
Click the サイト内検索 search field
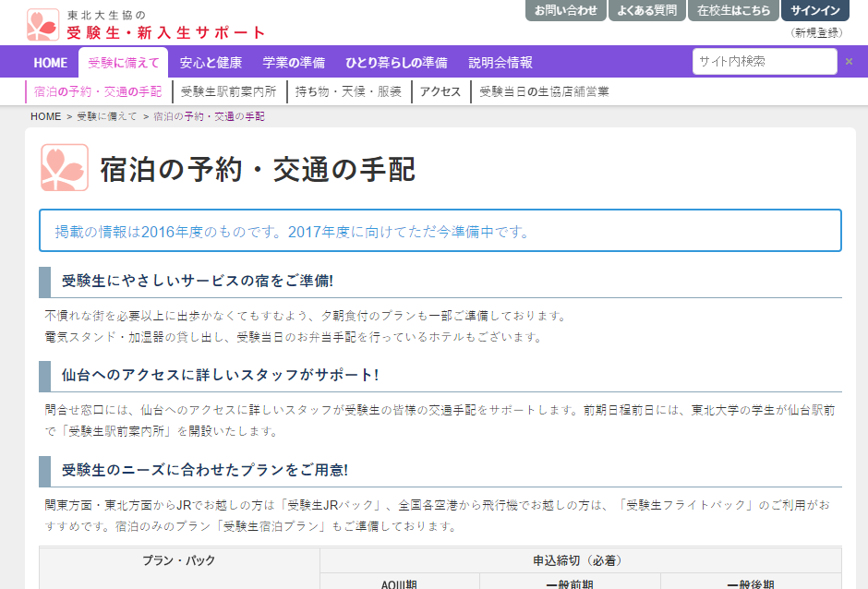tap(765, 62)
